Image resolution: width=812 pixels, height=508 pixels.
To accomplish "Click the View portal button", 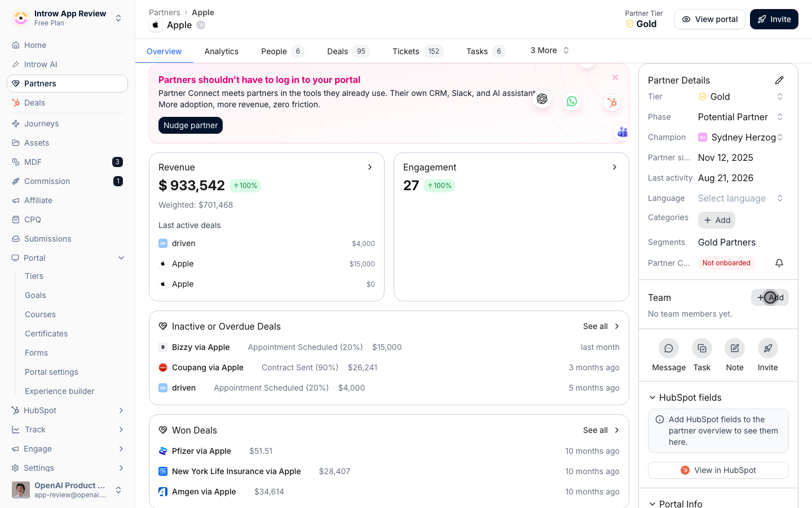I will [710, 19].
